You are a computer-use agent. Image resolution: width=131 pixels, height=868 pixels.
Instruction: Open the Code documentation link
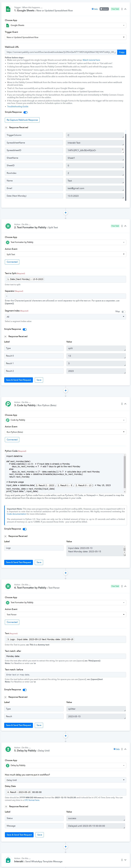17,514
